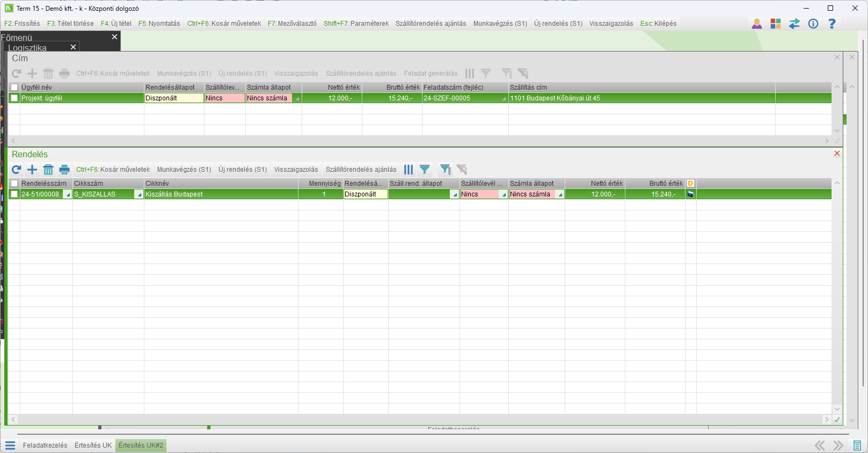Viewport: 868px width, 453px height.
Task: Trash icon in the Cím panel toolbar
Action: pyautogui.click(x=48, y=74)
